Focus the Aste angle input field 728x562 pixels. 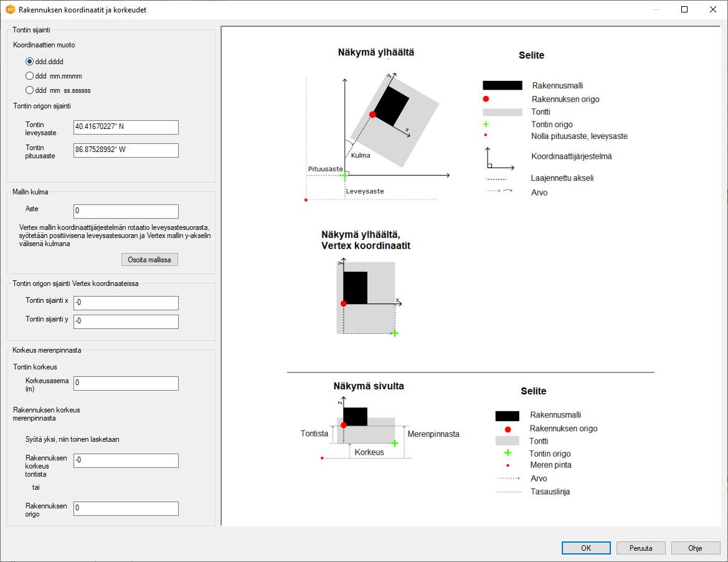[126, 211]
